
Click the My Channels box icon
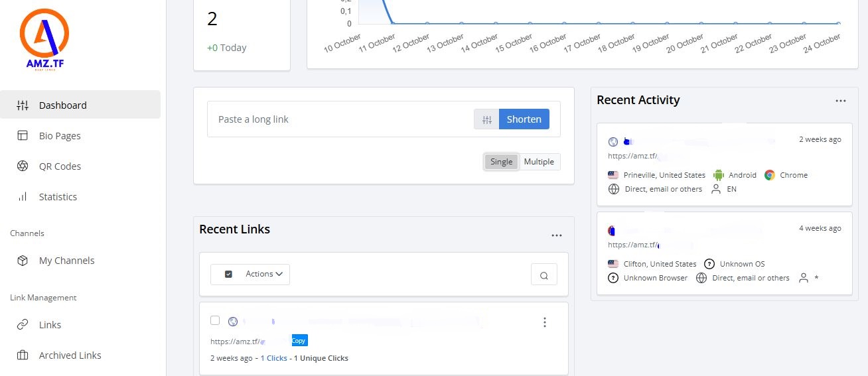coord(23,260)
